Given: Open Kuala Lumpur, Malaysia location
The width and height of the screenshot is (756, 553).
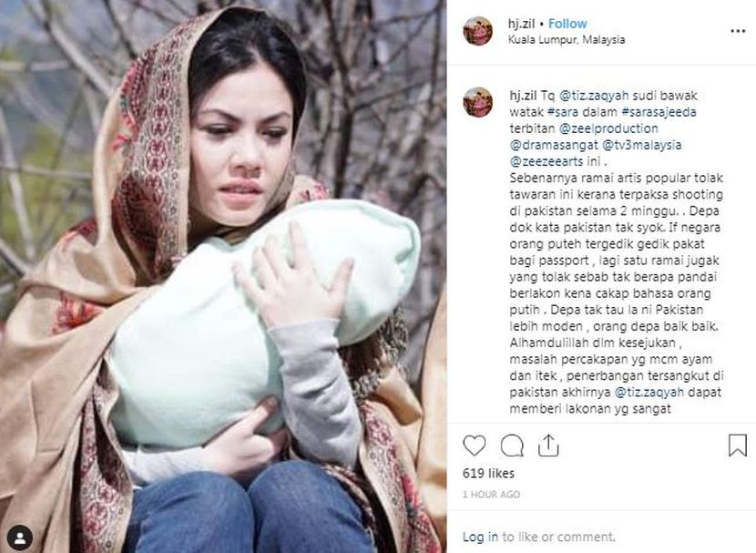Looking at the screenshot, I should (x=567, y=40).
